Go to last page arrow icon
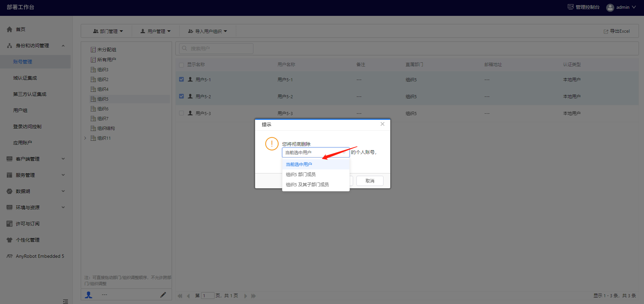 coord(253,296)
